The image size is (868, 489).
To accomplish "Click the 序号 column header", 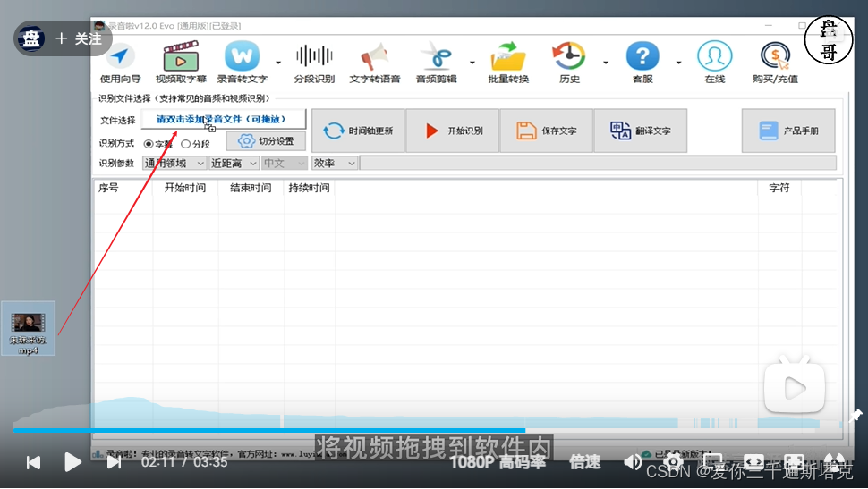I will [x=108, y=188].
